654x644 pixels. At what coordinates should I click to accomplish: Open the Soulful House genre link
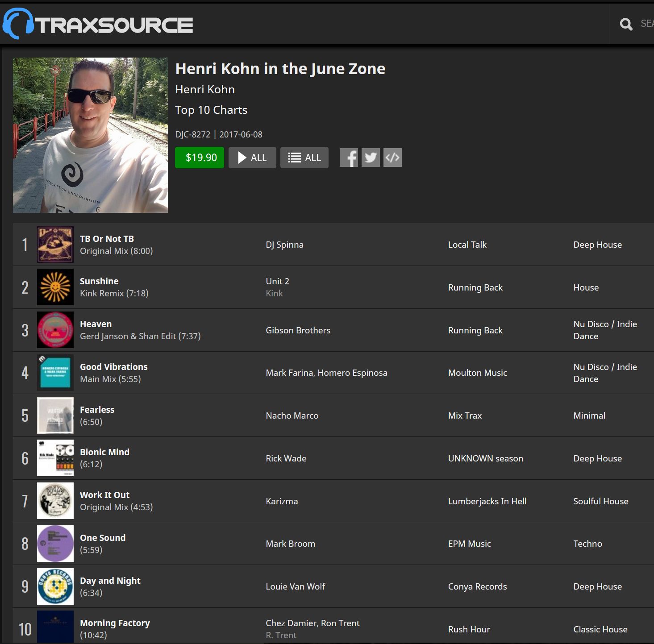coord(600,501)
